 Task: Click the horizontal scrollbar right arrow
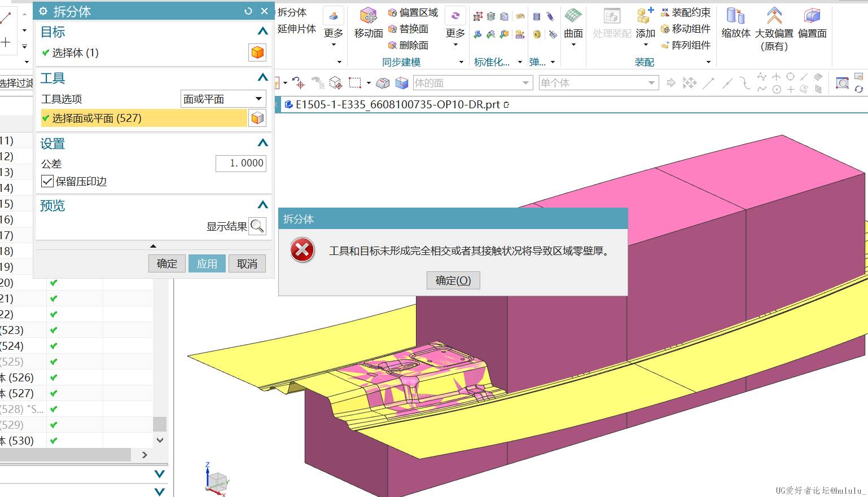click(144, 455)
